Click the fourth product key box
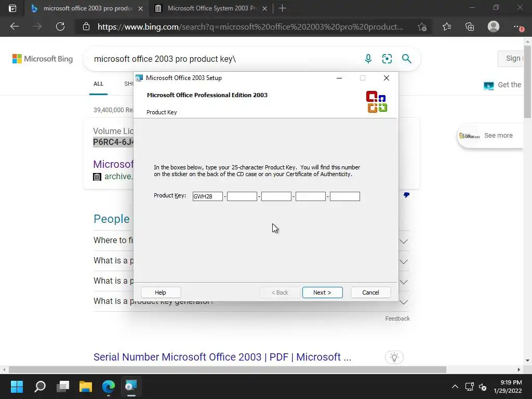The width and height of the screenshot is (532, 399). [x=311, y=196]
